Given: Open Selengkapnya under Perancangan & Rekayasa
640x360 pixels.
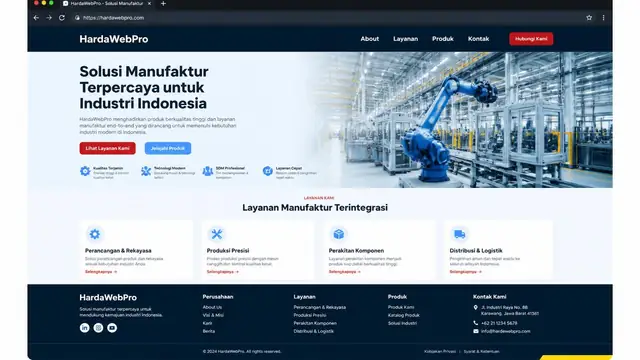Looking at the screenshot, I should tap(101, 272).
